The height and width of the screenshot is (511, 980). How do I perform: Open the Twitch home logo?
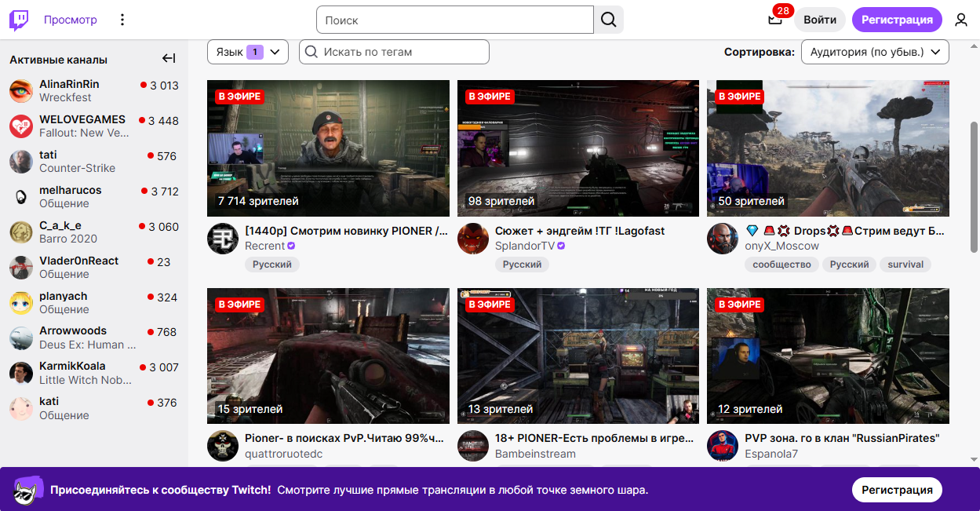pyautogui.click(x=19, y=20)
